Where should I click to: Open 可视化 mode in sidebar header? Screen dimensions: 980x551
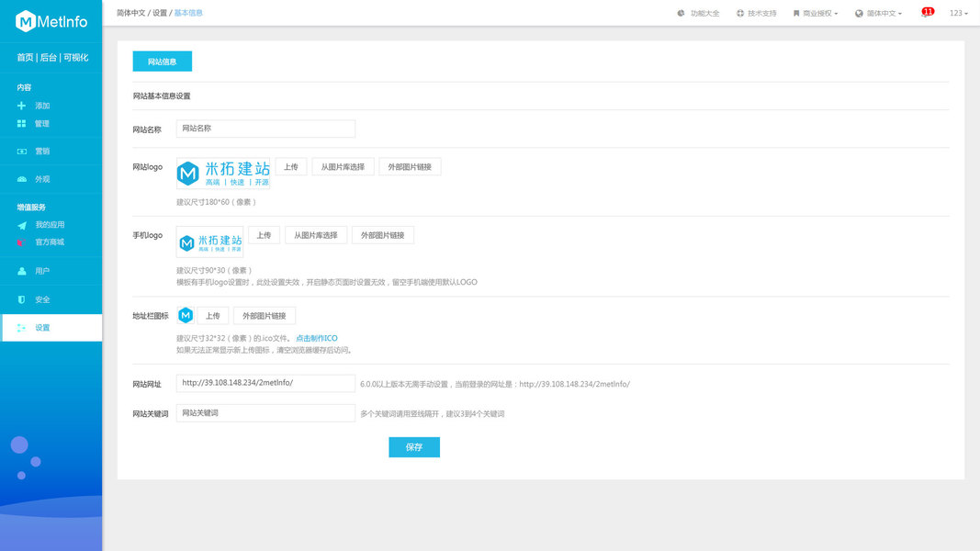click(75, 58)
